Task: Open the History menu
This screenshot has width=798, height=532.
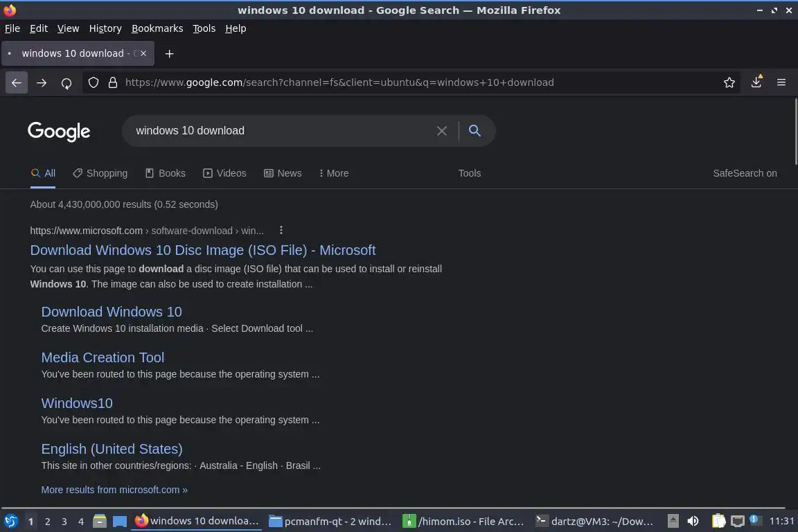Action: coord(105,28)
